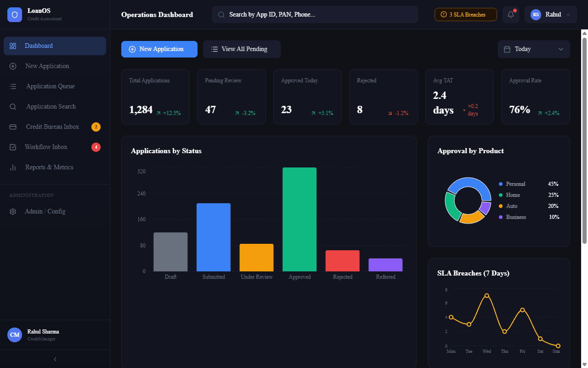
Task: Click the list icon on View All Pending
Action: tap(214, 49)
